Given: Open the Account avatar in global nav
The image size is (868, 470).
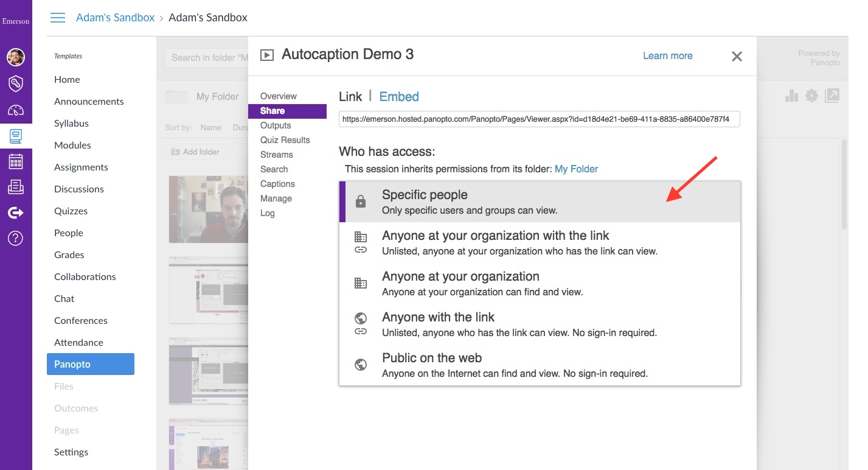Looking at the screenshot, I should [16, 58].
